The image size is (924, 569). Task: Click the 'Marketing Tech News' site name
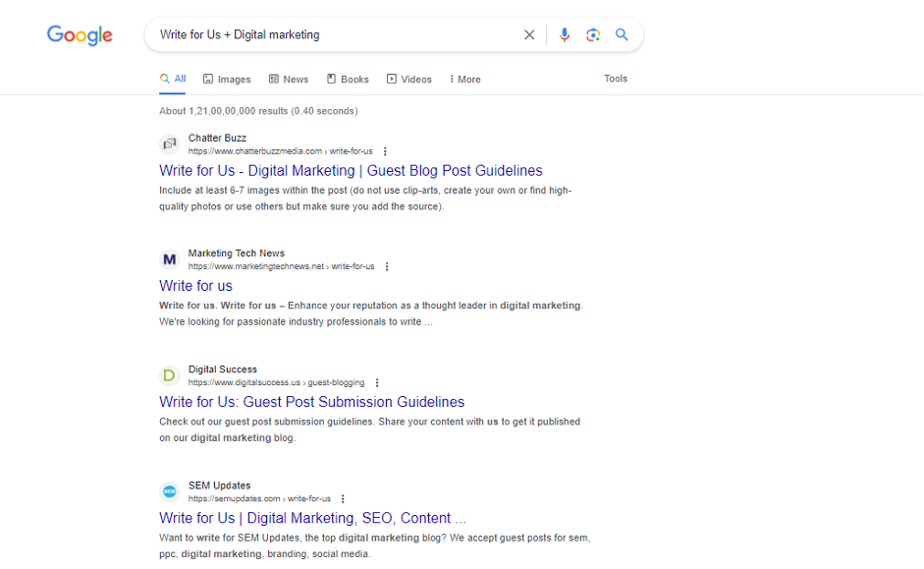click(x=237, y=253)
